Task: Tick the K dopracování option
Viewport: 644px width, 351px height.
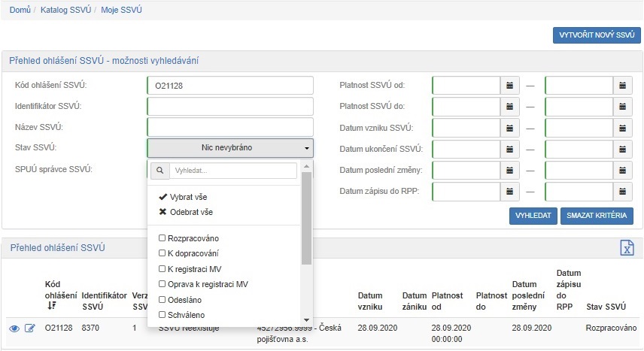Action: pos(162,253)
